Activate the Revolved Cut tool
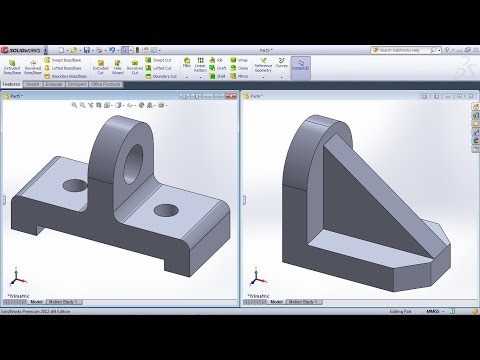 (x=135, y=67)
